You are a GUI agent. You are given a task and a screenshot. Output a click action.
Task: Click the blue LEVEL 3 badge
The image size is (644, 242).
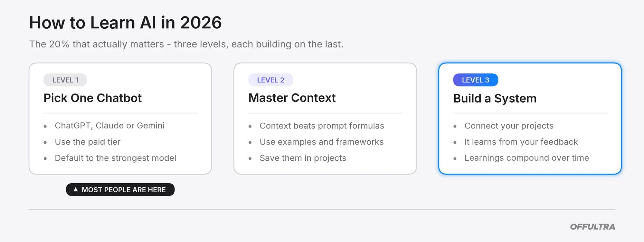475,80
